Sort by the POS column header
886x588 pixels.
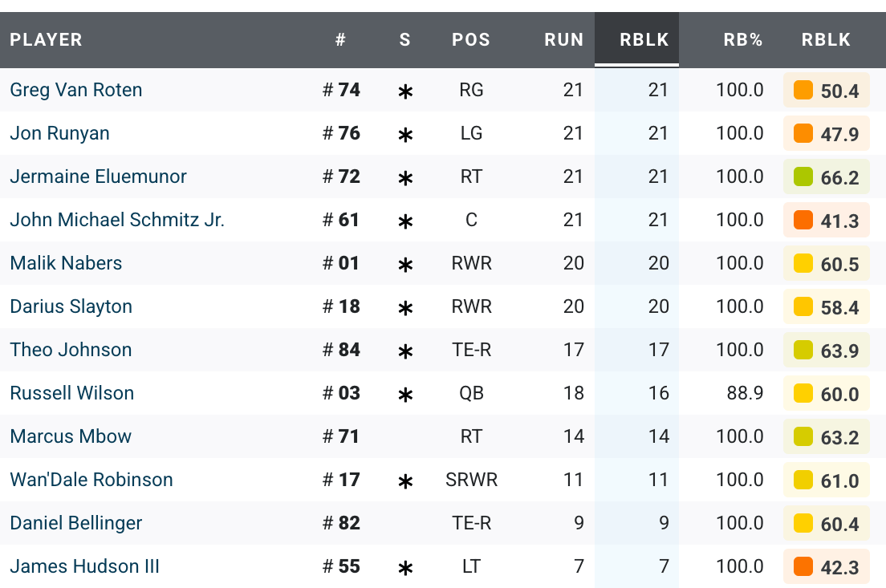471,39
